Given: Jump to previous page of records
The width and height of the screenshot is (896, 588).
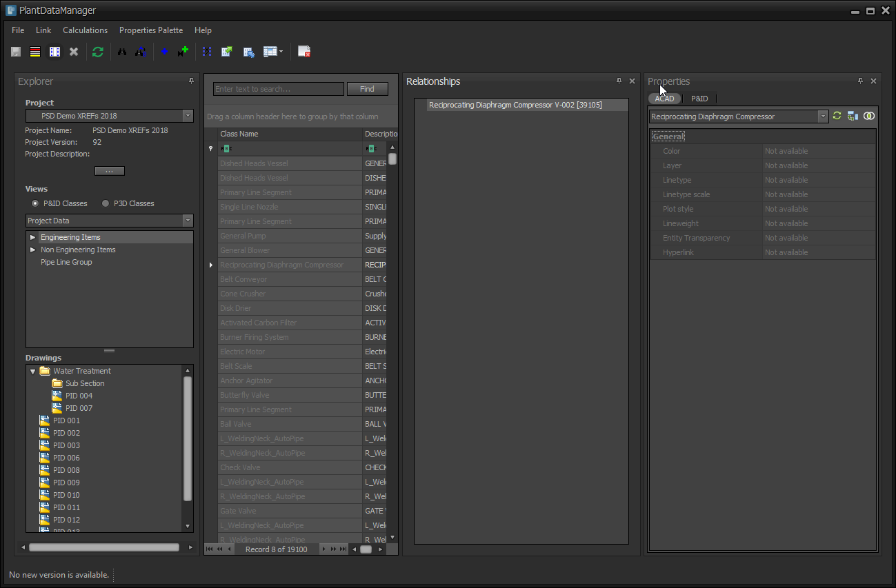Looking at the screenshot, I should pos(219,549).
